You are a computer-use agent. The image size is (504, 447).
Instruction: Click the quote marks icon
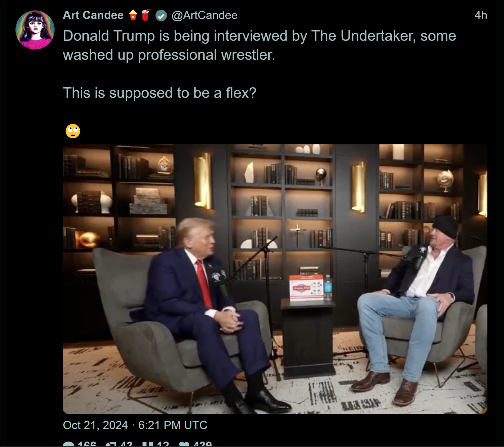[x=148, y=444]
